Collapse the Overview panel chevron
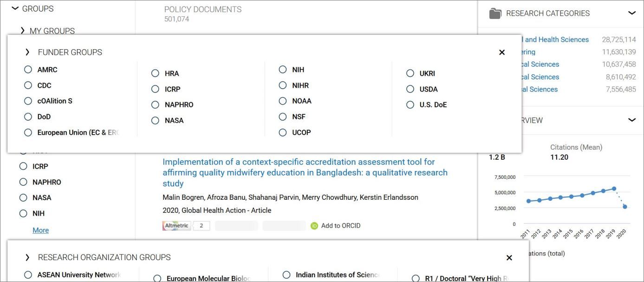The image size is (644, 282). click(631, 120)
